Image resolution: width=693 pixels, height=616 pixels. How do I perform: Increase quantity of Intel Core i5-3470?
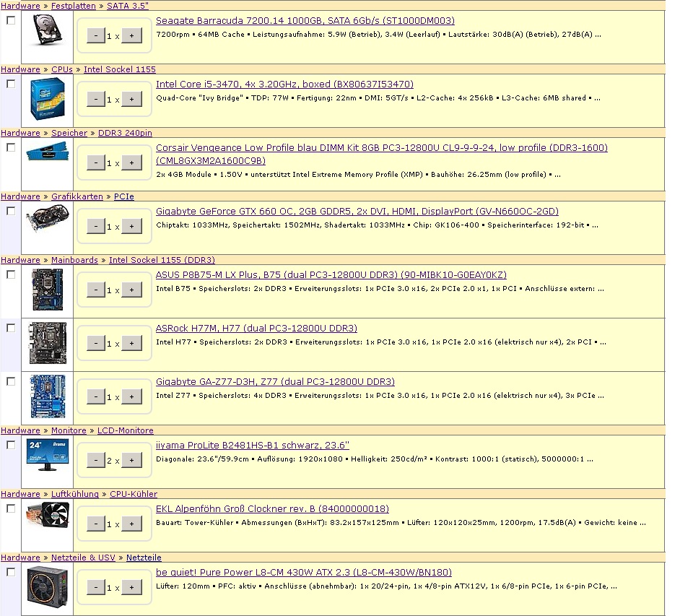pyautogui.click(x=131, y=100)
